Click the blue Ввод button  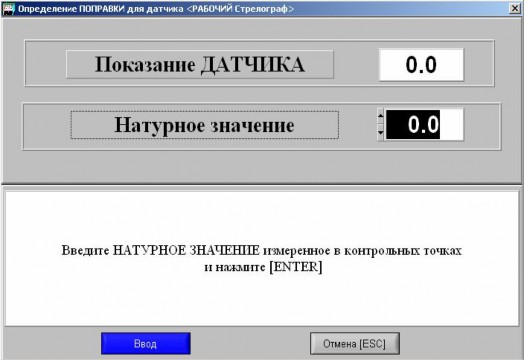(146, 343)
